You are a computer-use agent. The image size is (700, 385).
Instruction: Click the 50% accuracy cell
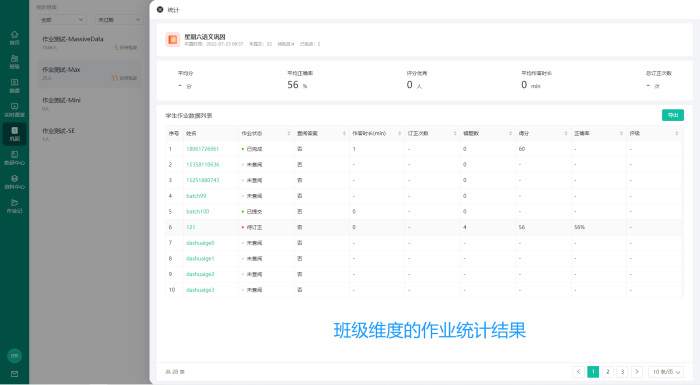(x=579, y=227)
